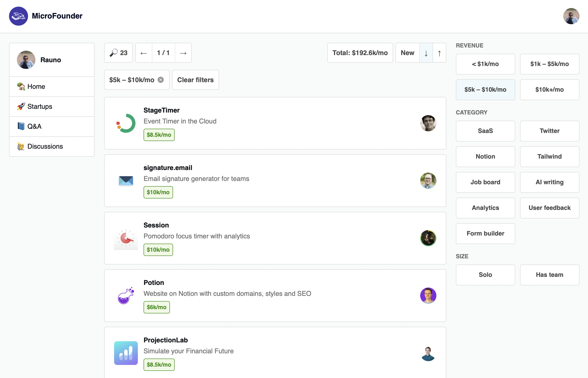This screenshot has width=588, height=378.
Task: Open the signature.email startup title
Action: [168, 168]
